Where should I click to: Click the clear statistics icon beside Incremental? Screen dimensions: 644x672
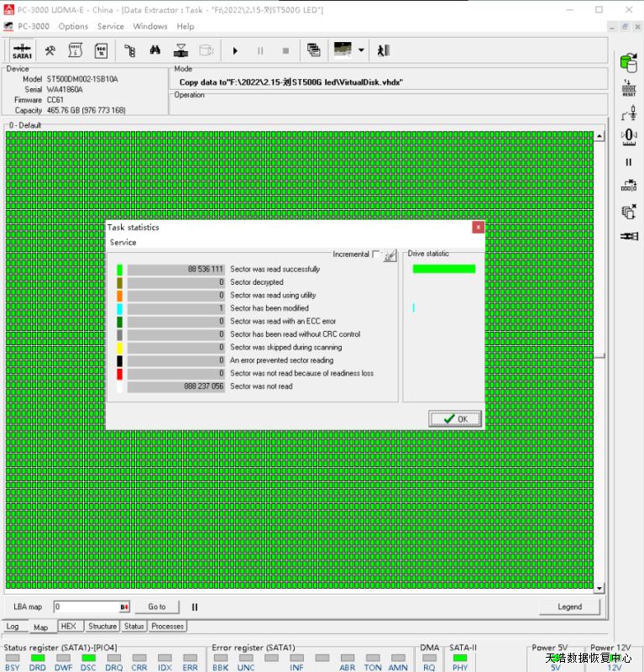click(x=390, y=255)
